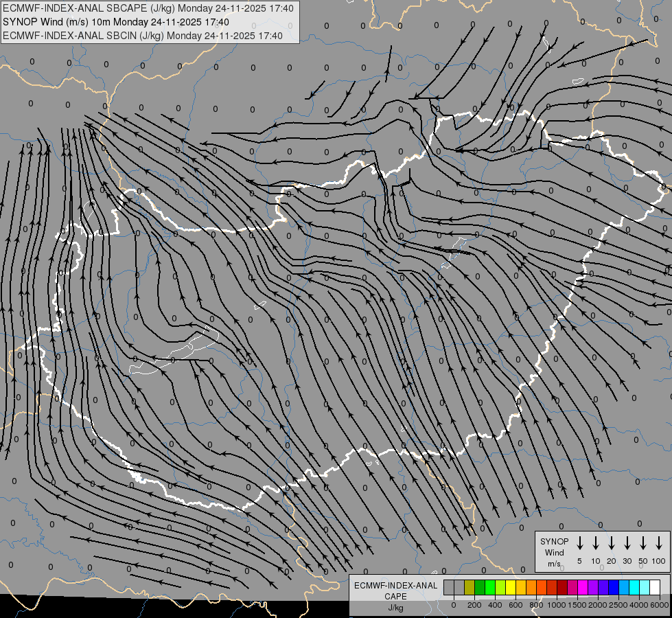Click the 2000 tick label
Image resolution: width=672 pixels, height=618 pixels.
pyautogui.click(x=598, y=605)
